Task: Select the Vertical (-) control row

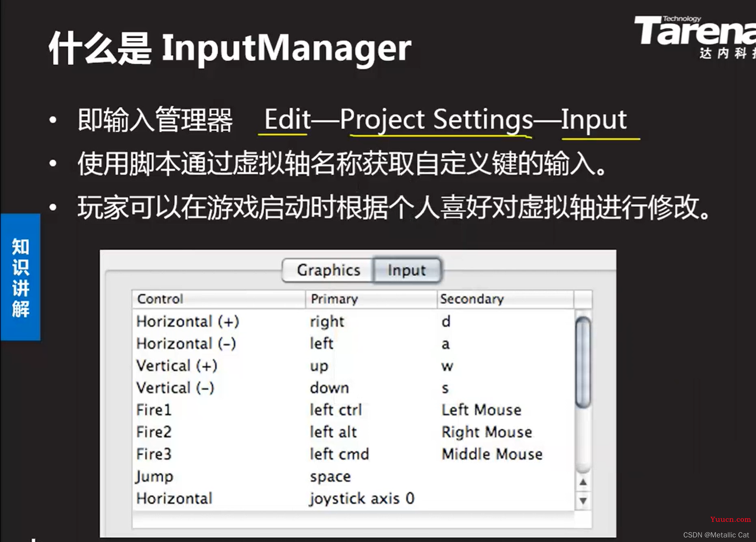Action: click(354, 388)
